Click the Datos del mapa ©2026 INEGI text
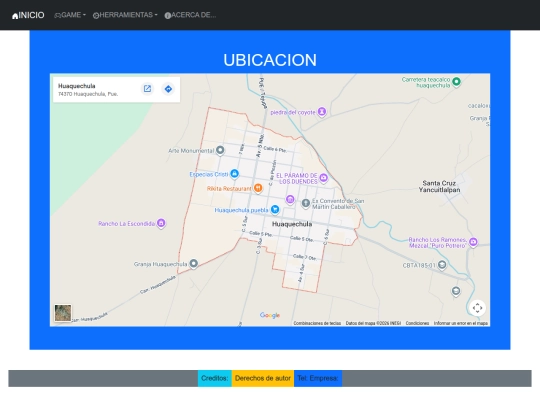Screen dimensions: 540x405 click(x=373, y=323)
